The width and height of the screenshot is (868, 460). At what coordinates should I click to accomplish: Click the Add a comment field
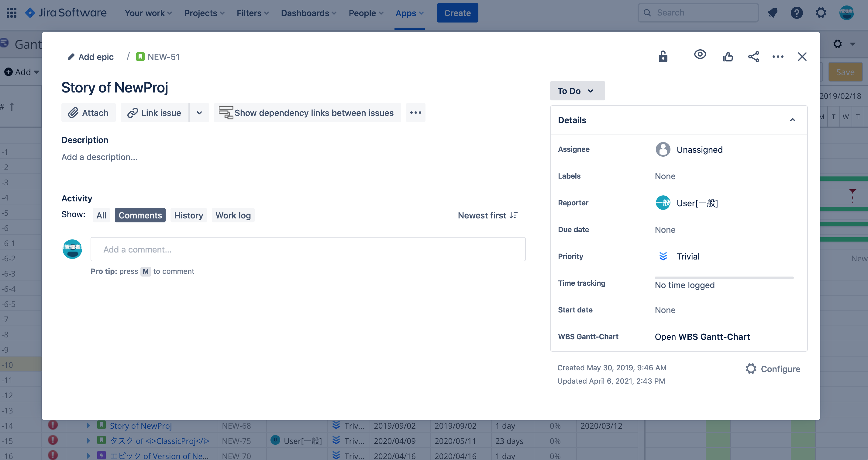point(308,249)
